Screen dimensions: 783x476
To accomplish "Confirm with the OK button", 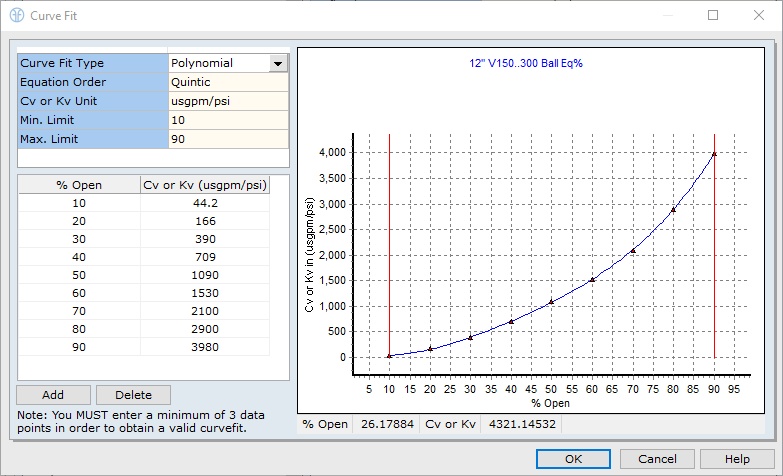I will pyautogui.click(x=573, y=459).
